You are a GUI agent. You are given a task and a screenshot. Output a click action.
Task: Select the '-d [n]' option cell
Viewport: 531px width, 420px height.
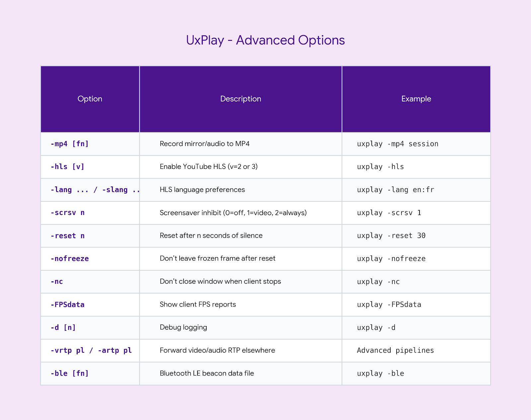90,327
